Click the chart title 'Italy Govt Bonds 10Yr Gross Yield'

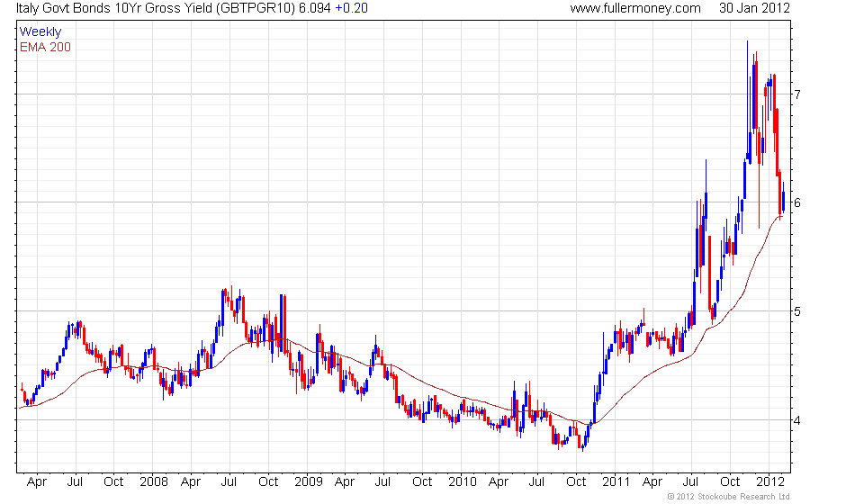click(x=113, y=8)
